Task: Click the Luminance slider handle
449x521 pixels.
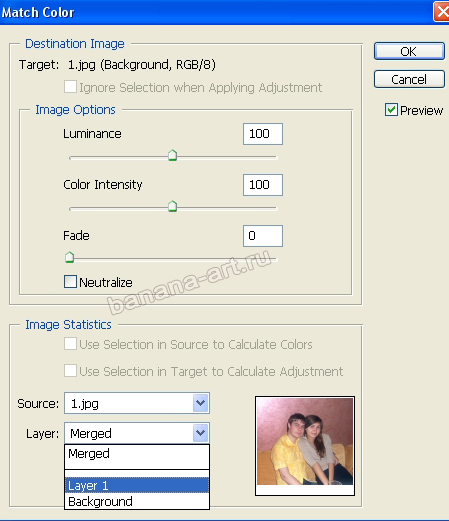Action: pyautogui.click(x=172, y=155)
